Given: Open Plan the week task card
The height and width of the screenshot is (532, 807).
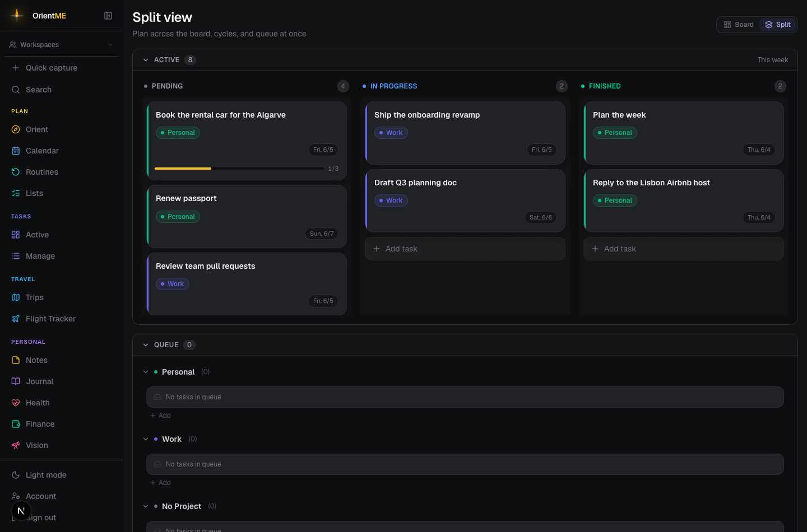Looking at the screenshot, I should [x=684, y=133].
